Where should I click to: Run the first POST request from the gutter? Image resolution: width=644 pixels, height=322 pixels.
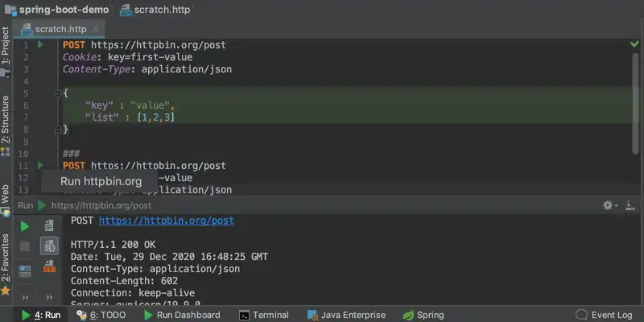41,45
